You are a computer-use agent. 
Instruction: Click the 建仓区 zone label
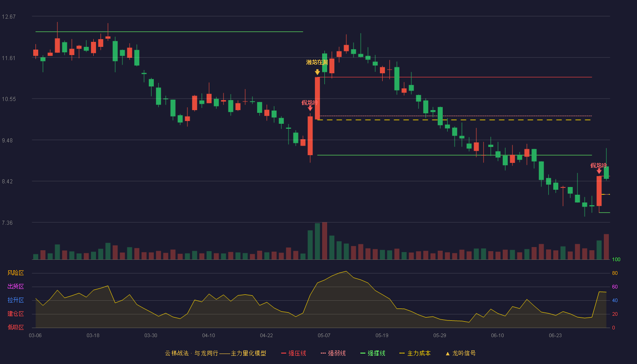tap(15, 314)
